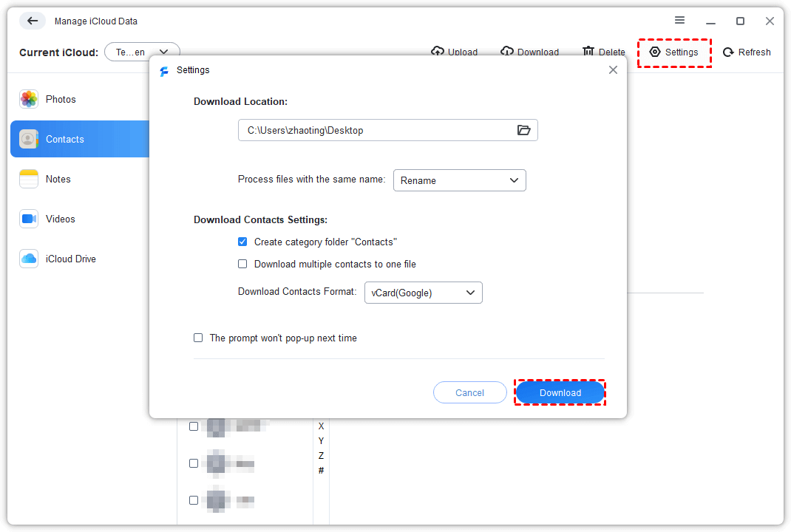Open Settings from the toolbar

(674, 52)
